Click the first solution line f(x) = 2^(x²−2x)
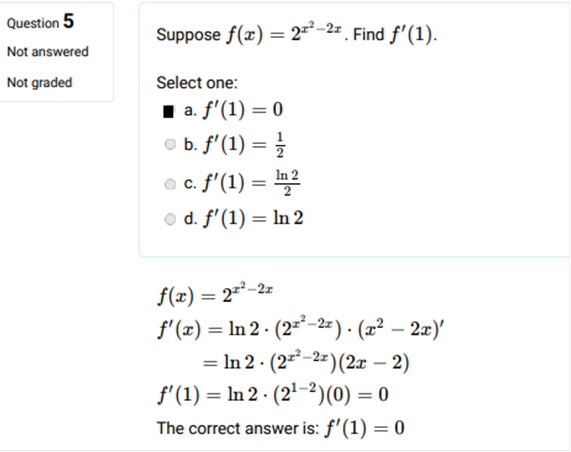Image resolution: width=571 pixels, height=452 pixels. [215, 294]
